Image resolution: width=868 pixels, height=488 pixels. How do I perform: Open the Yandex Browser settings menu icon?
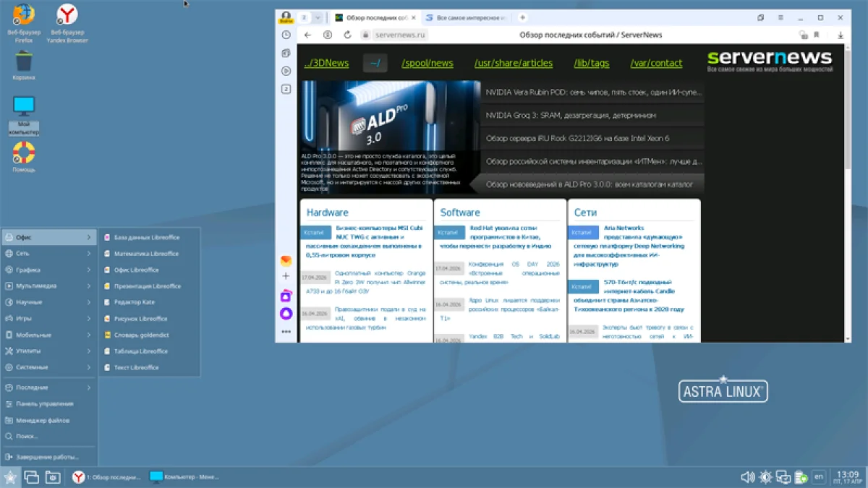coord(779,17)
